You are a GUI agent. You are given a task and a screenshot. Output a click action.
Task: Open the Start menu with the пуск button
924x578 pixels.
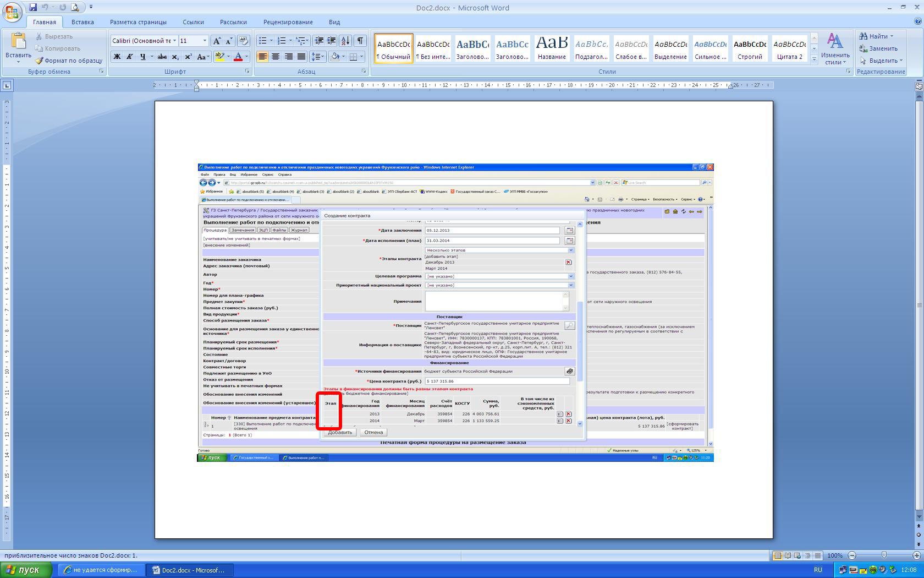(26, 570)
